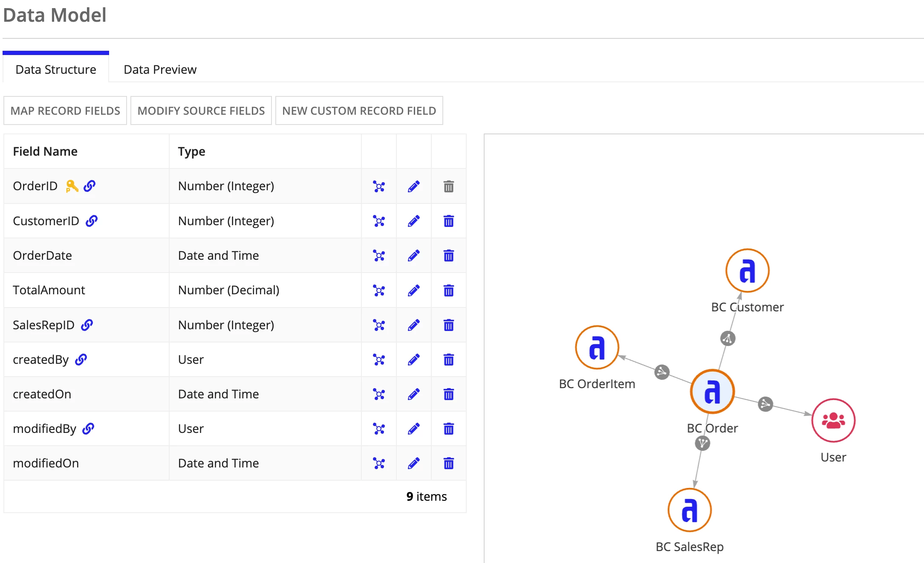Click the link icon next to OrderID

(90, 186)
